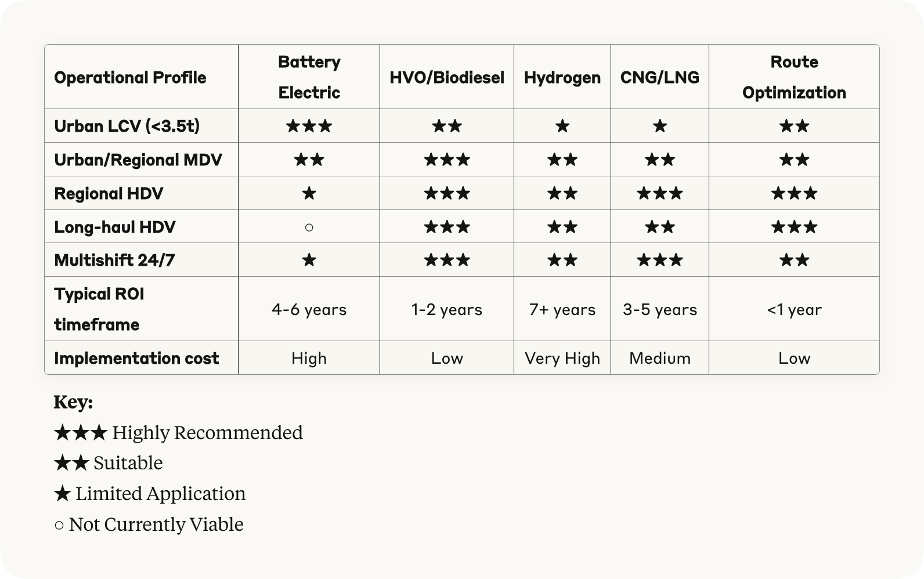Screen dimensions: 924x579
Task: Click the Operational Profile column header
Action: (130, 77)
